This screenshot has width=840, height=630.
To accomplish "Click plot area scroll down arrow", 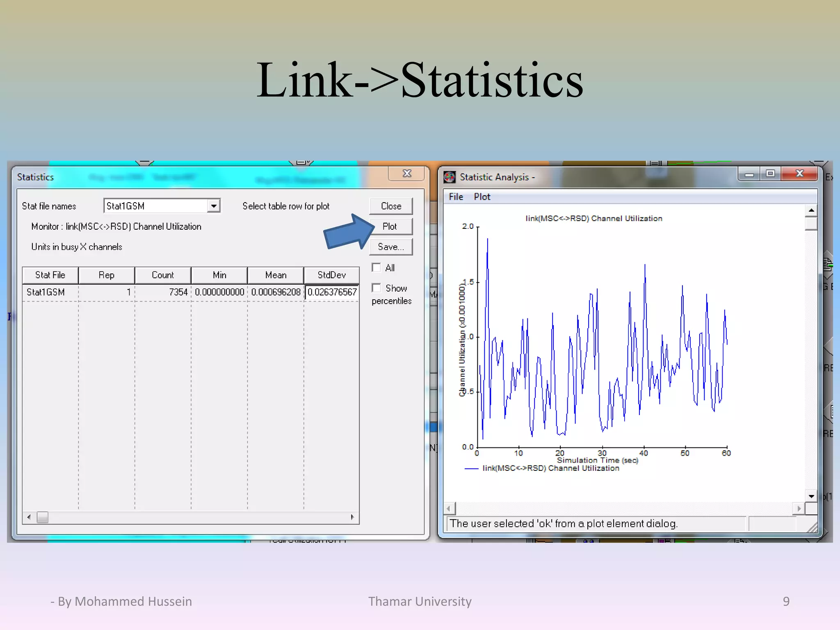I will (811, 496).
